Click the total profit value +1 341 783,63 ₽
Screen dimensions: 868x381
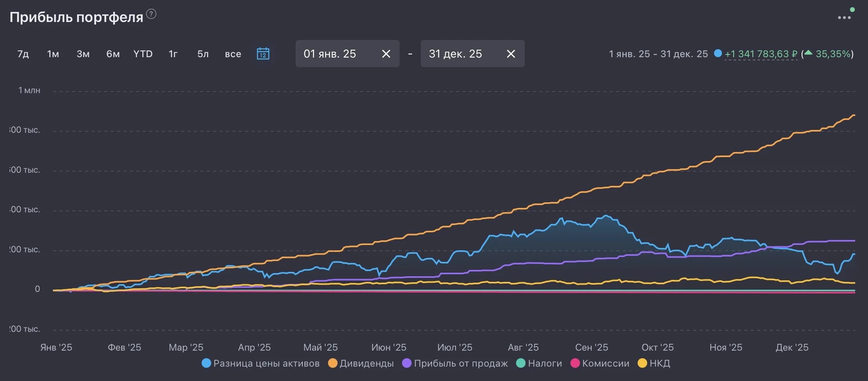coord(761,54)
